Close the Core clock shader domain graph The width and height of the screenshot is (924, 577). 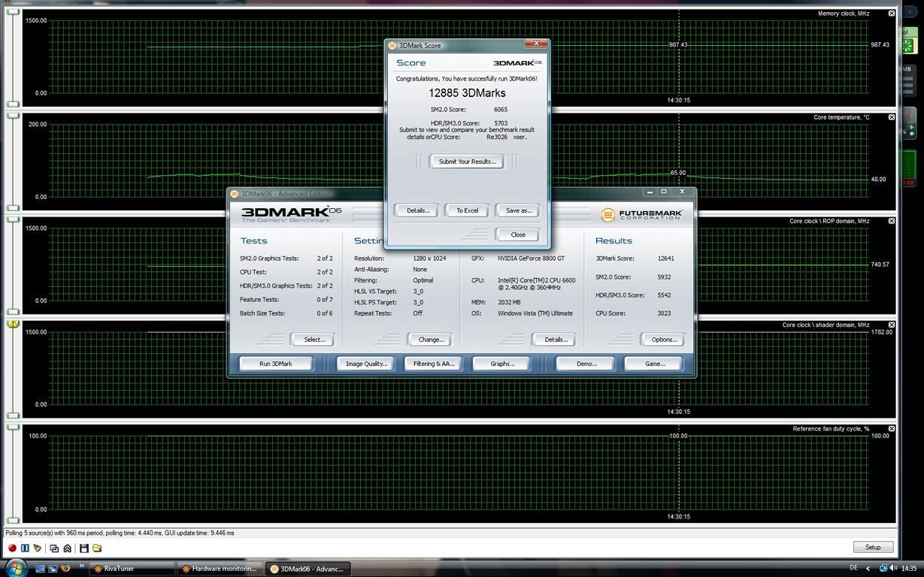pyautogui.click(x=892, y=325)
